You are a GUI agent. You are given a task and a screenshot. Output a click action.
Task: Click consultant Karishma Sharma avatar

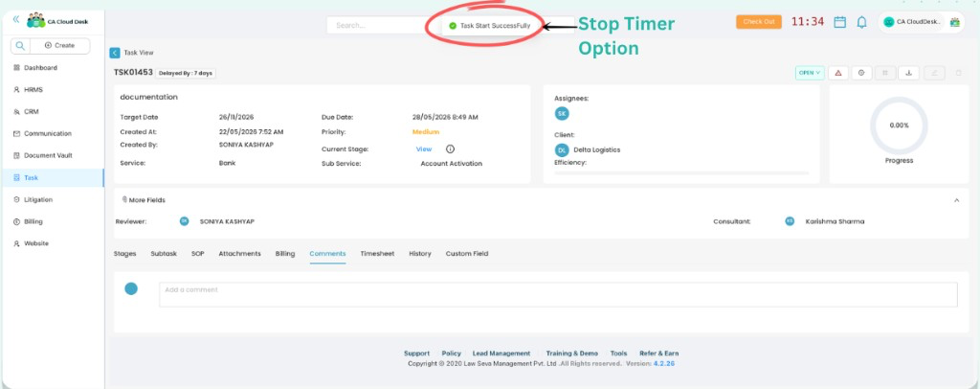pyautogui.click(x=790, y=221)
